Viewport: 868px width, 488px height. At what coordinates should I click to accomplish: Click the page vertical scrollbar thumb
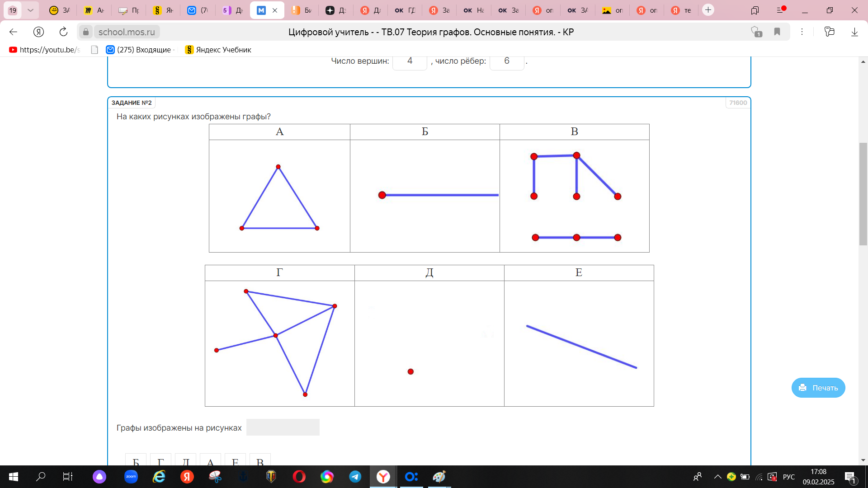[863, 194]
